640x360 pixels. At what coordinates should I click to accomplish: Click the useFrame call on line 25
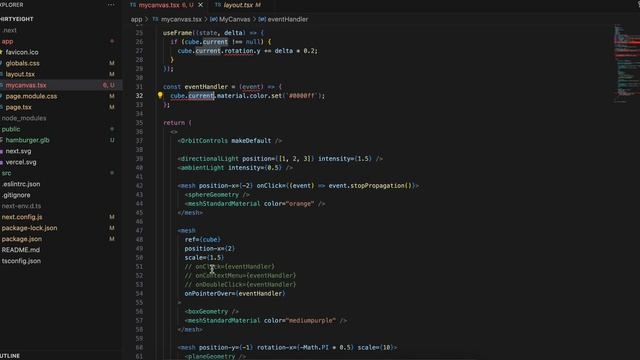point(177,33)
